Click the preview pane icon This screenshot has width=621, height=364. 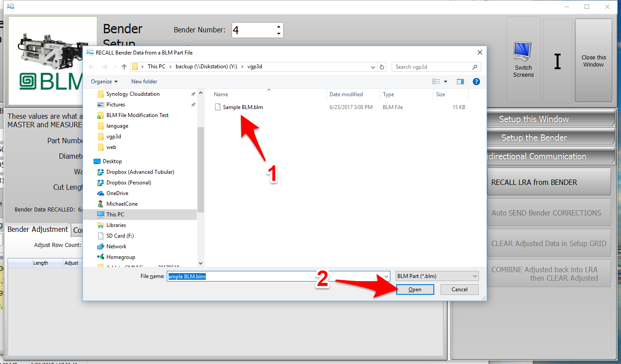point(460,82)
